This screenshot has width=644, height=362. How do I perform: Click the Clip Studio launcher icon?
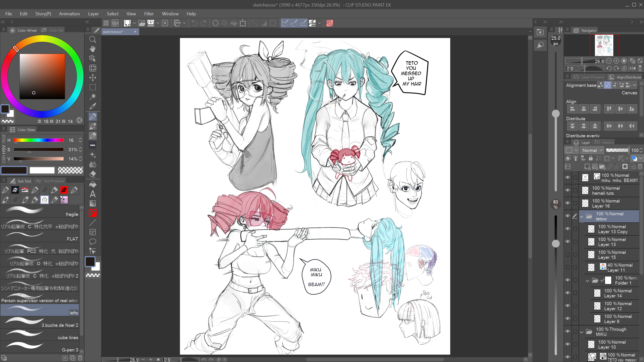click(115, 23)
